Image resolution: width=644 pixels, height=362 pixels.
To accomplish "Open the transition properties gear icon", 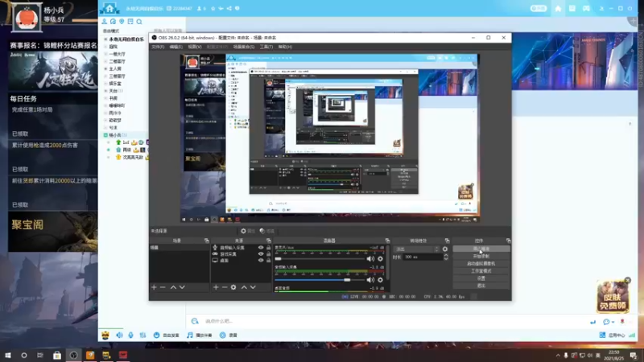I will 445,249.
